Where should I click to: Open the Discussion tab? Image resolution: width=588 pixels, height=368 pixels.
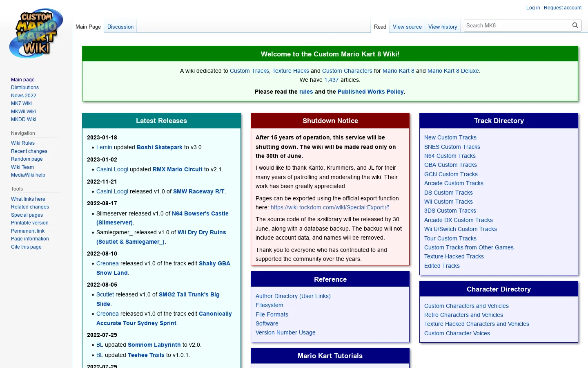click(x=120, y=27)
